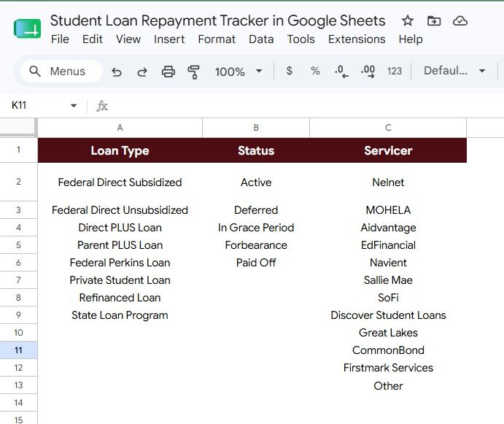Increase decimal places

click(368, 72)
